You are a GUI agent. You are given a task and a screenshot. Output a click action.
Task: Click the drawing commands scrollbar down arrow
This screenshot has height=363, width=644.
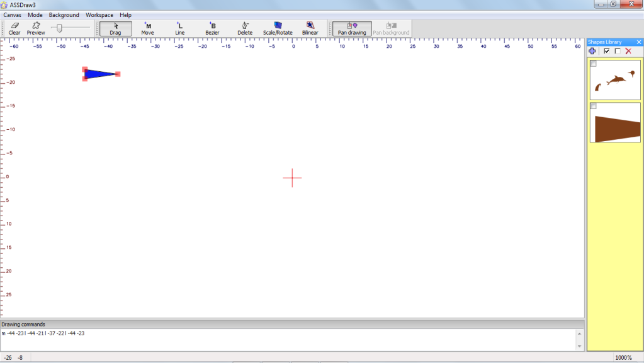pos(580,346)
